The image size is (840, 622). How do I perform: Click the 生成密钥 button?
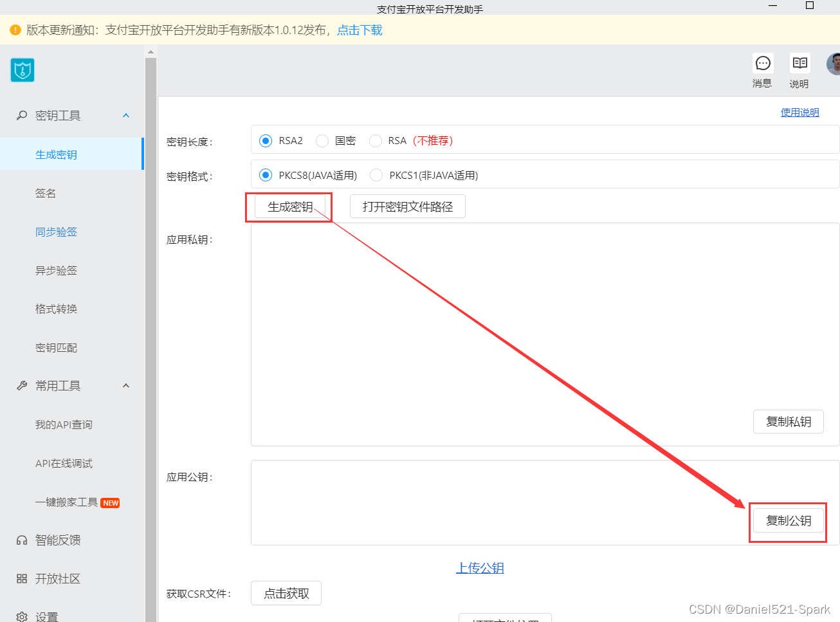[290, 206]
